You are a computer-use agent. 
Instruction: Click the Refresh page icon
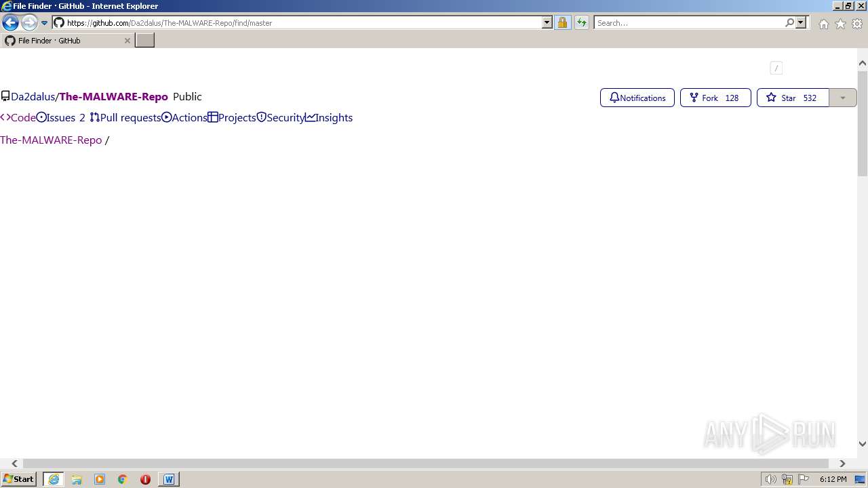coord(581,22)
